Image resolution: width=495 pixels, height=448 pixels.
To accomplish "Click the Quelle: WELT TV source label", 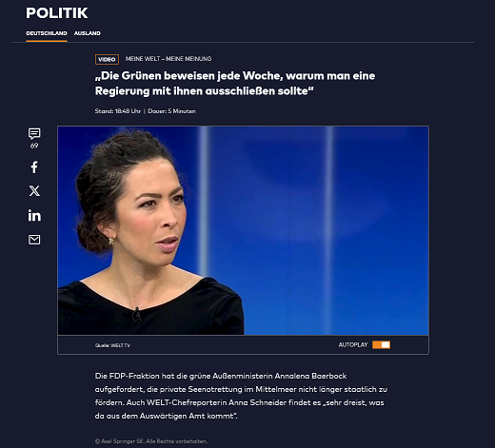I will pyautogui.click(x=112, y=345).
